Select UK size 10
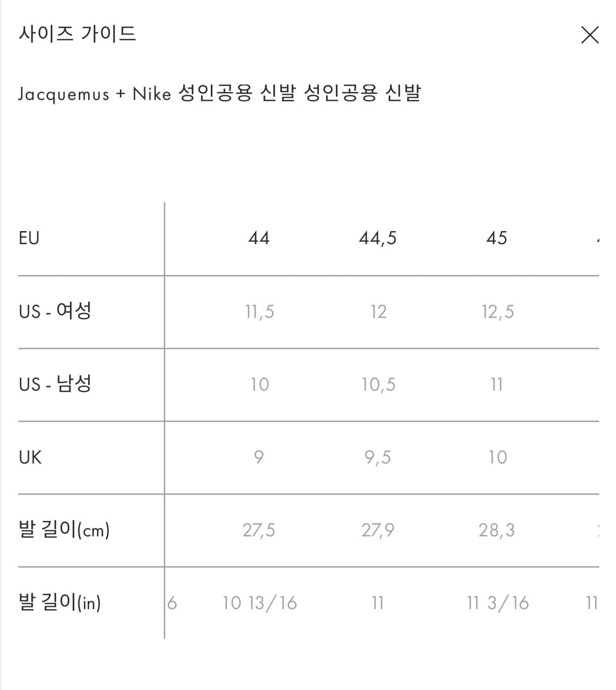Image resolution: width=616 pixels, height=690 pixels. pos(497,457)
